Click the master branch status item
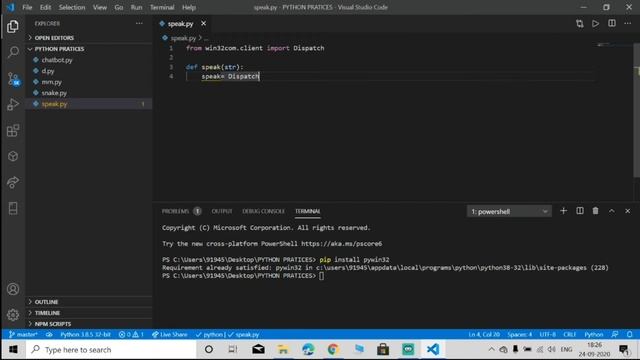This screenshot has width=640, height=360. click(x=23, y=334)
